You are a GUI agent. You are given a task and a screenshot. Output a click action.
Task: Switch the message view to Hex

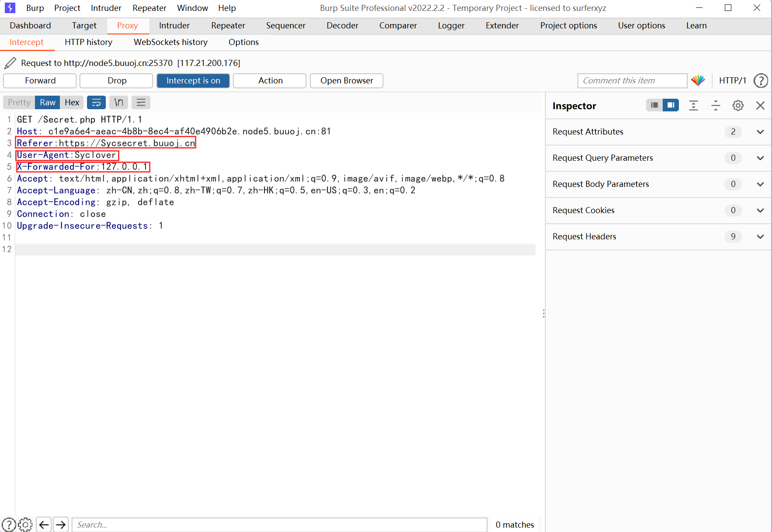pyautogui.click(x=72, y=102)
